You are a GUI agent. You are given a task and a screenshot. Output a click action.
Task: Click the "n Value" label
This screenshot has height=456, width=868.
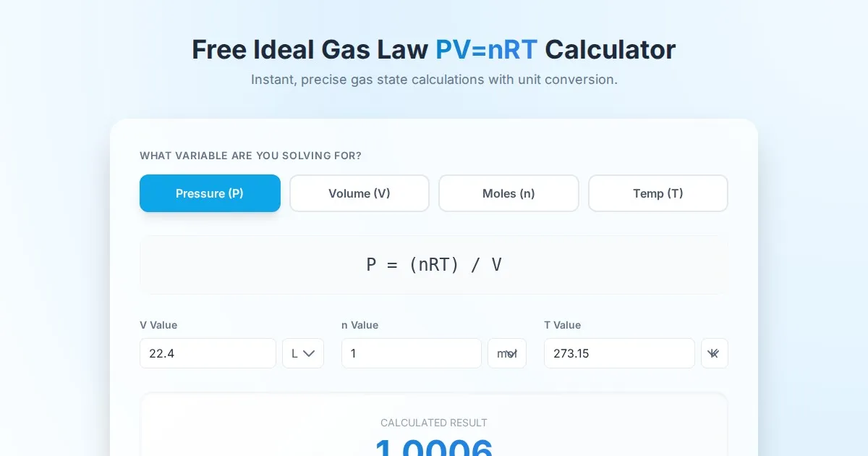tap(359, 325)
